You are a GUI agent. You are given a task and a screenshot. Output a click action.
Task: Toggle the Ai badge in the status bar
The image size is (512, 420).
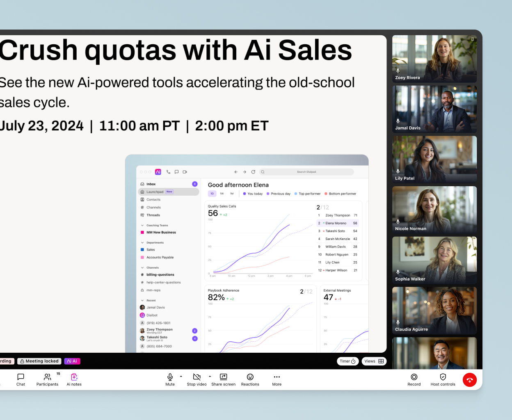pyautogui.click(x=72, y=361)
